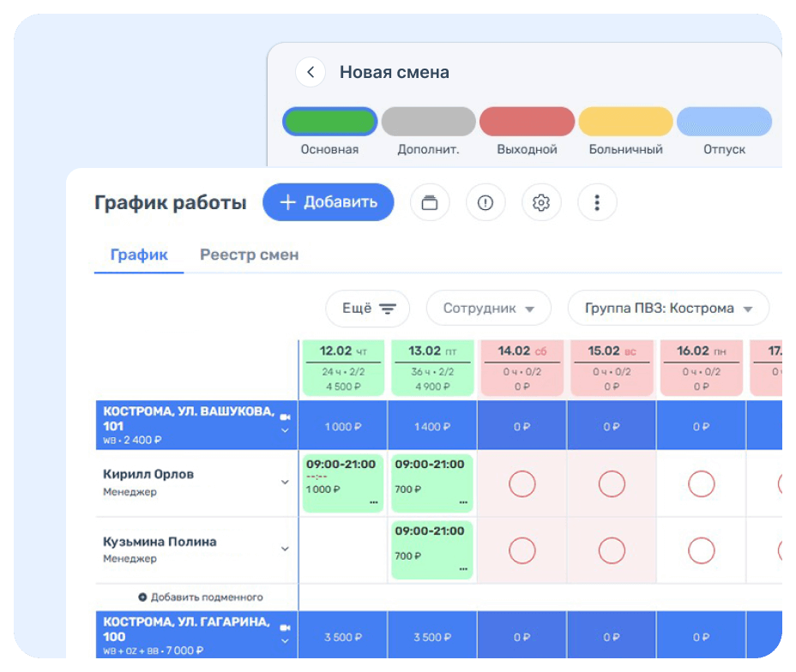
Task: Click the camera icon on Гагарина, 100 row
Action: [285, 627]
